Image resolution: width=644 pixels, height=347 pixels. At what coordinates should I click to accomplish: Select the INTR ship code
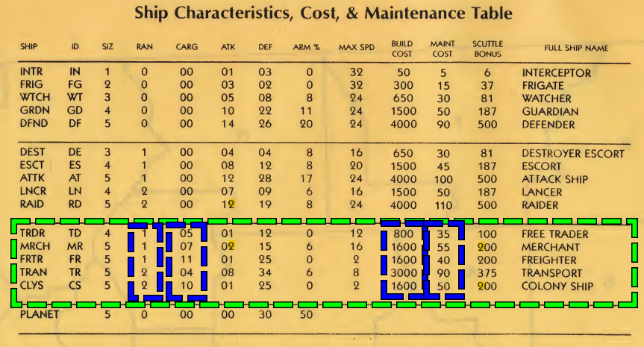31,72
